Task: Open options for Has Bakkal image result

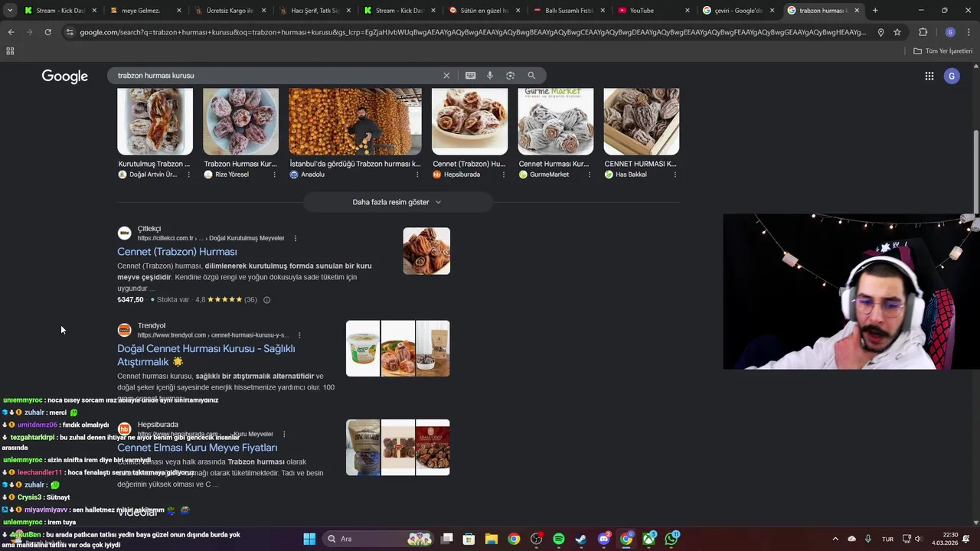Action: tap(675, 174)
